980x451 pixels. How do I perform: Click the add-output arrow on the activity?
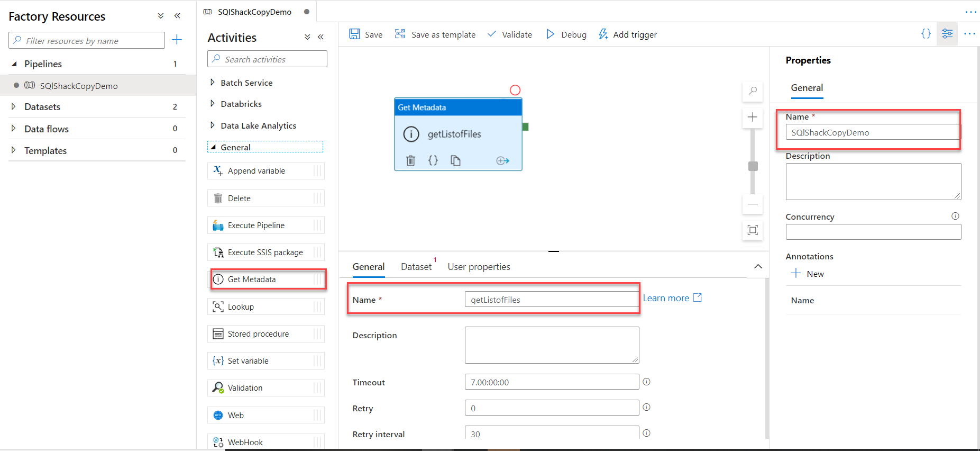pyautogui.click(x=502, y=160)
